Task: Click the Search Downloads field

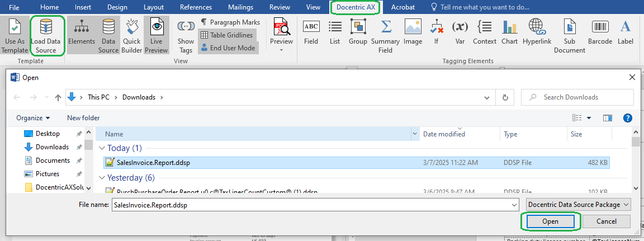Action: (x=577, y=97)
